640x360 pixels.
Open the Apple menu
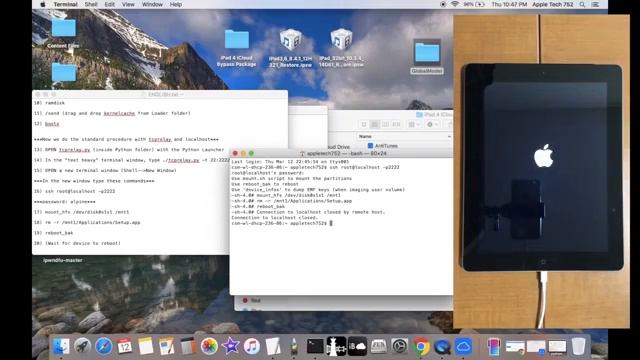(x=42, y=4)
